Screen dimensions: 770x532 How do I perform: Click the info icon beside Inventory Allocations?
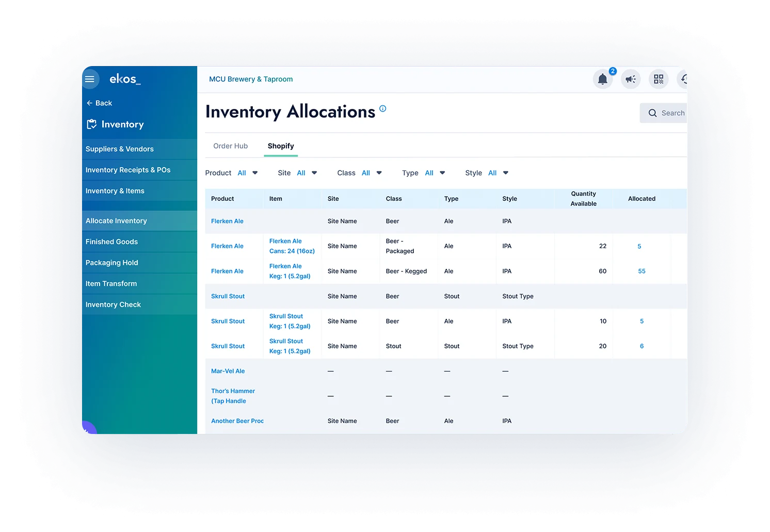[382, 109]
